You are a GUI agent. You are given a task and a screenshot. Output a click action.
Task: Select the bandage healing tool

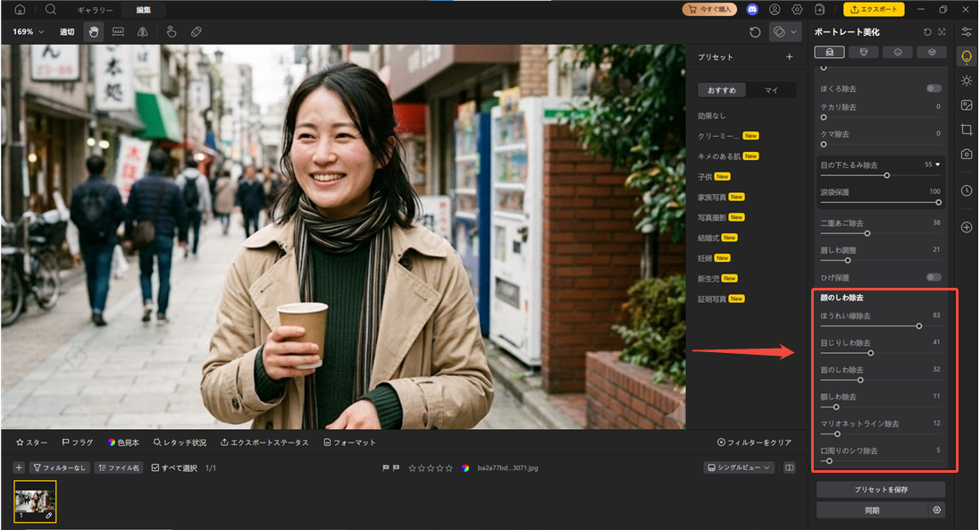pyautogui.click(x=197, y=32)
